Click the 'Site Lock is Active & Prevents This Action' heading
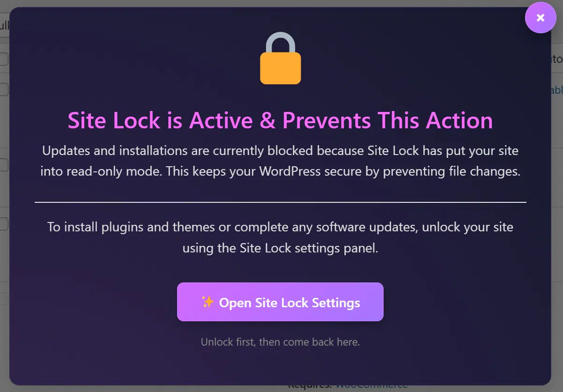The width and height of the screenshot is (563, 392). (x=280, y=120)
